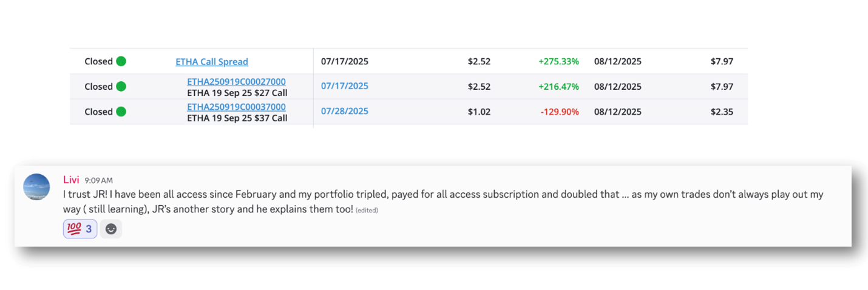Open Livi's profile avatar
Viewport: 868px width, 290px height.
coord(36,186)
